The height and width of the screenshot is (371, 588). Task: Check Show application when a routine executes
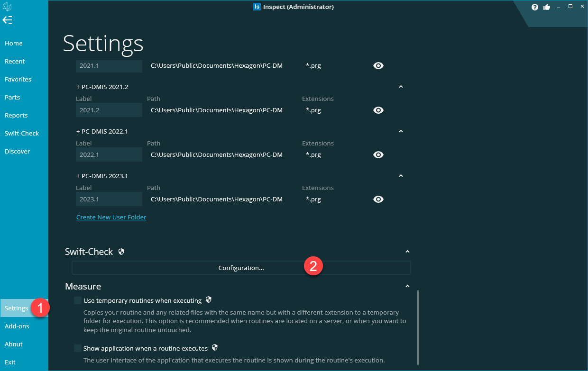coord(77,348)
